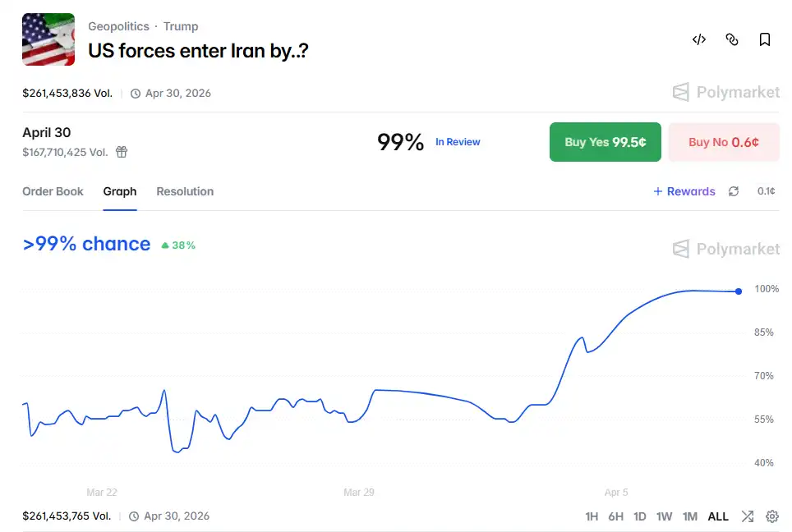This screenshot has width=792, height=532.
Task: Switch to the Resolution tab
Action: [184, 191]
